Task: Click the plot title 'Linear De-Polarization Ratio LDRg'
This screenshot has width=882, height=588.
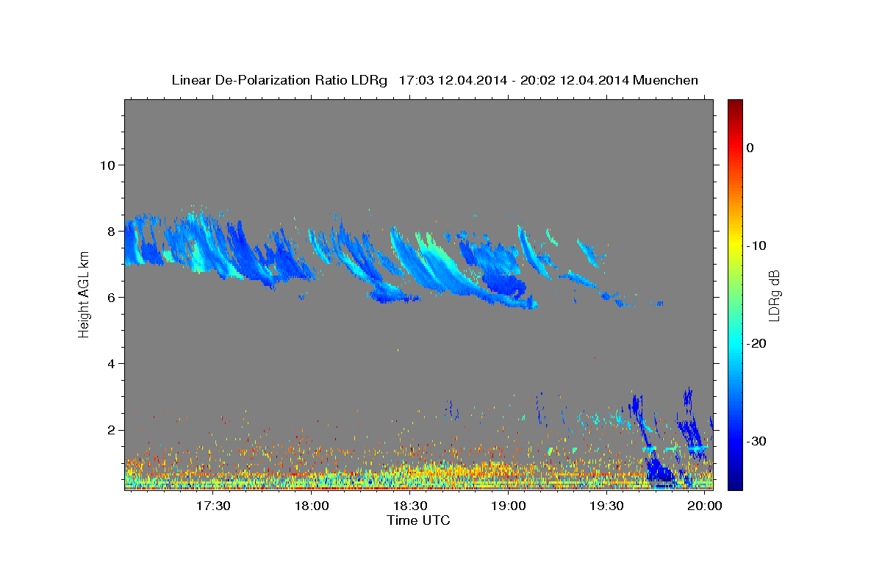Action: pos(279,80)
